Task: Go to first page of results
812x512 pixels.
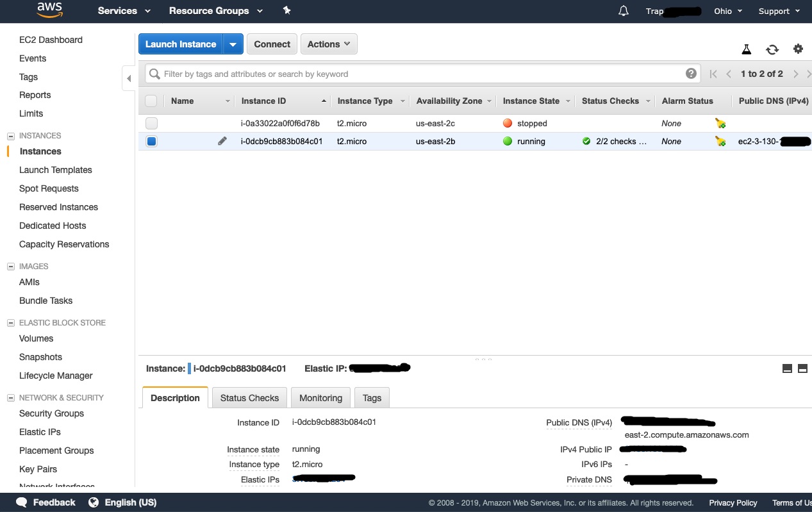Action: 713,74
